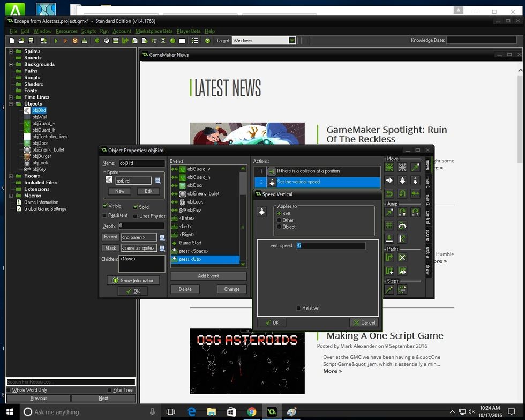Click the Clean build broom icon
525x420 pixels.
coord(85,41)
